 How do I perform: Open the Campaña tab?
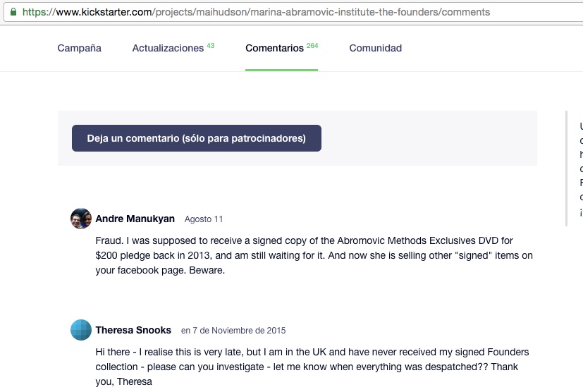click(79, 49)
